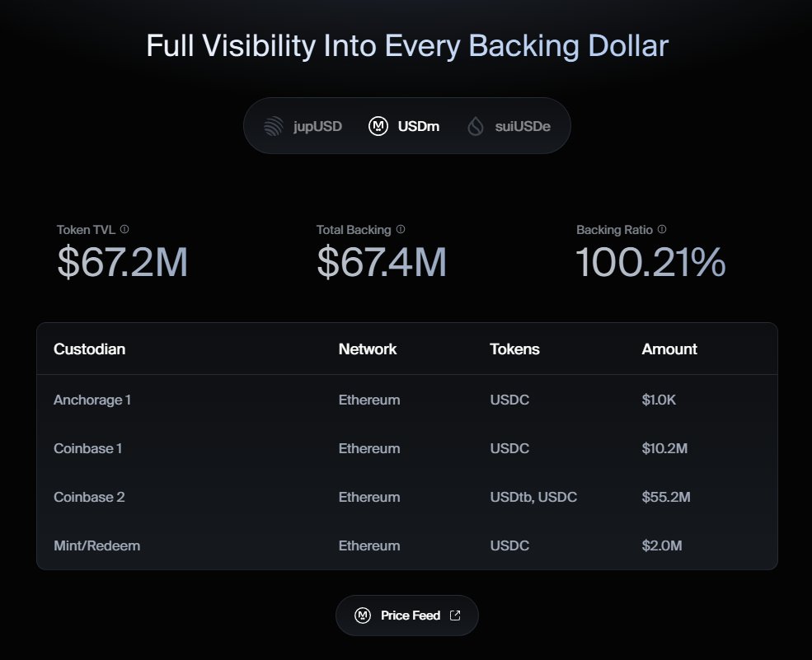
Task: Click the $67.4M Total Backing value
Action: [382, 262]
